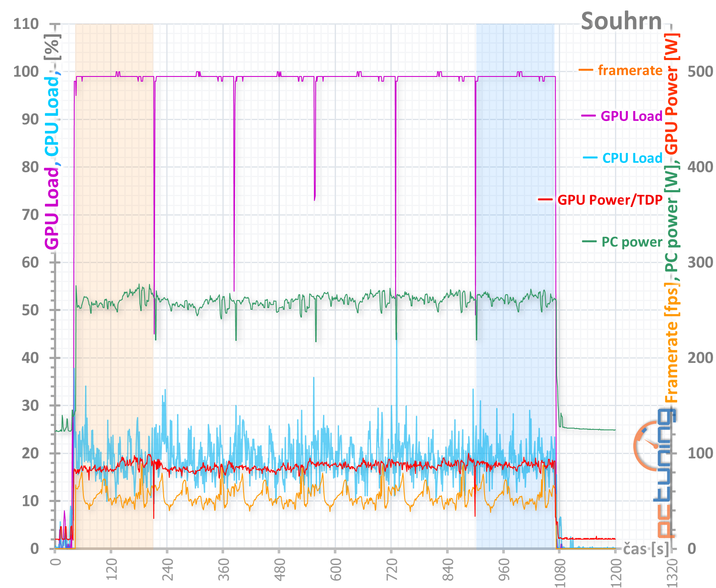Click the time axis label 1200

[616, 573]
